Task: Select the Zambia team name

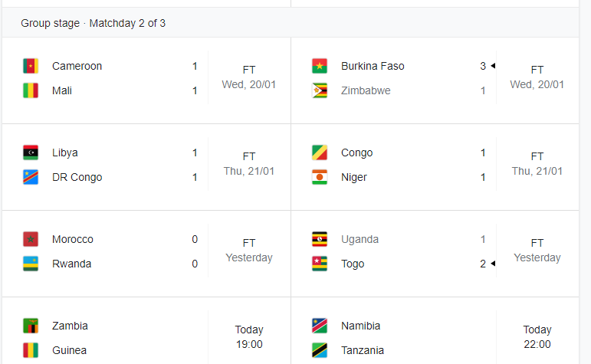Action: coord(70,326)
